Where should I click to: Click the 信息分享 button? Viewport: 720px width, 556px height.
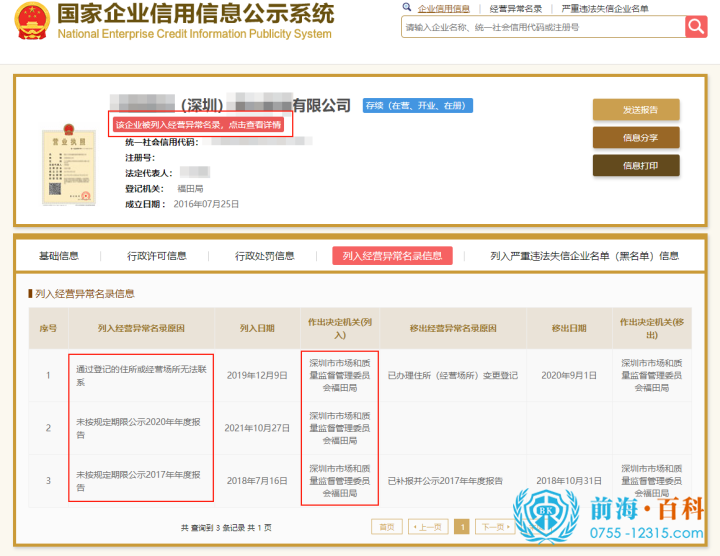coord(636,138)
